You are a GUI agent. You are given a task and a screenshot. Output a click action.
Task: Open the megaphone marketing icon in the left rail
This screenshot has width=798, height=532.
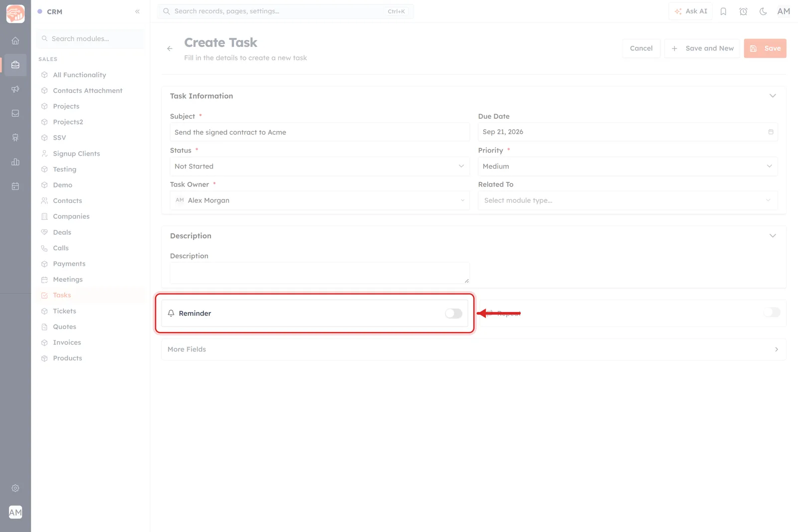click(x=15, y=89)
